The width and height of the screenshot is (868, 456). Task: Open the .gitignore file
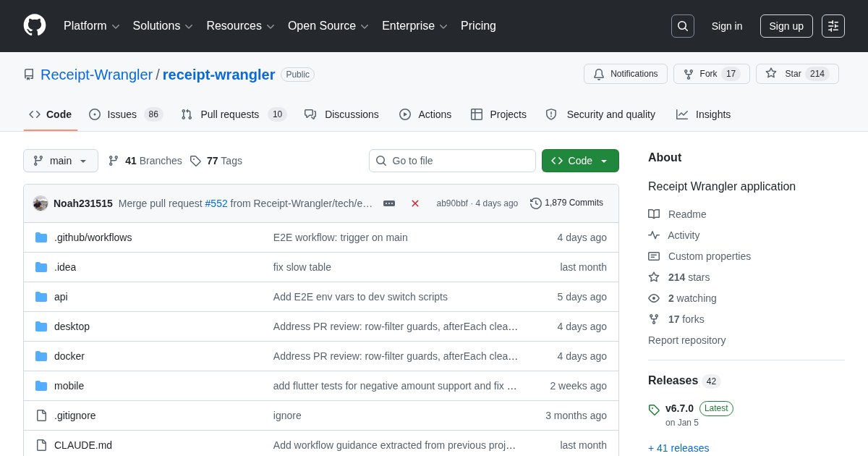75,415
